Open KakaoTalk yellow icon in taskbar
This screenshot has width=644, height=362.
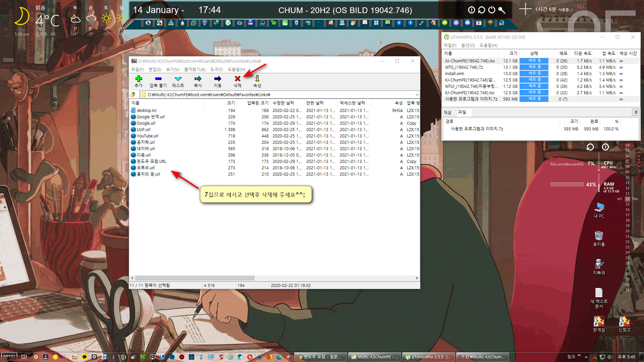point(85,357)
